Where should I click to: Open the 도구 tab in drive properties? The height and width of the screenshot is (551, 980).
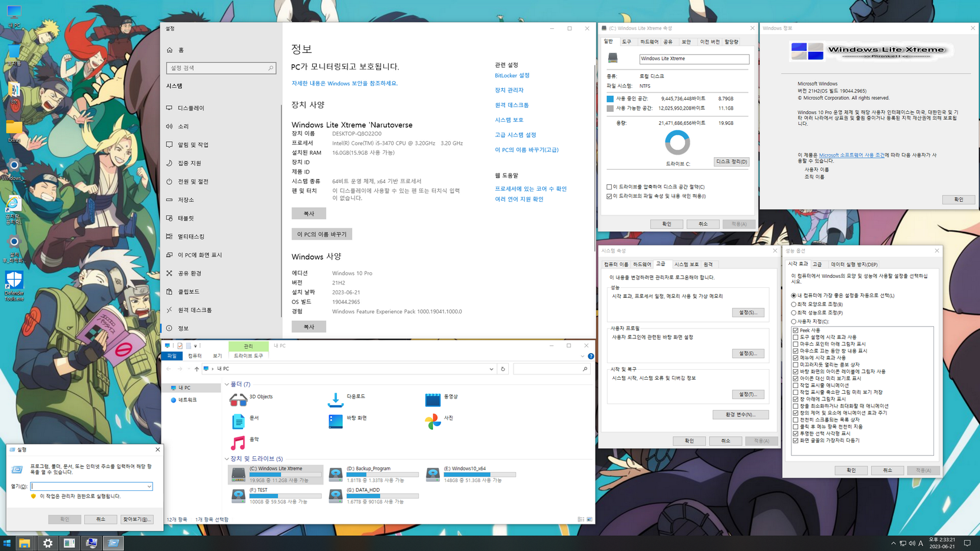627,42
